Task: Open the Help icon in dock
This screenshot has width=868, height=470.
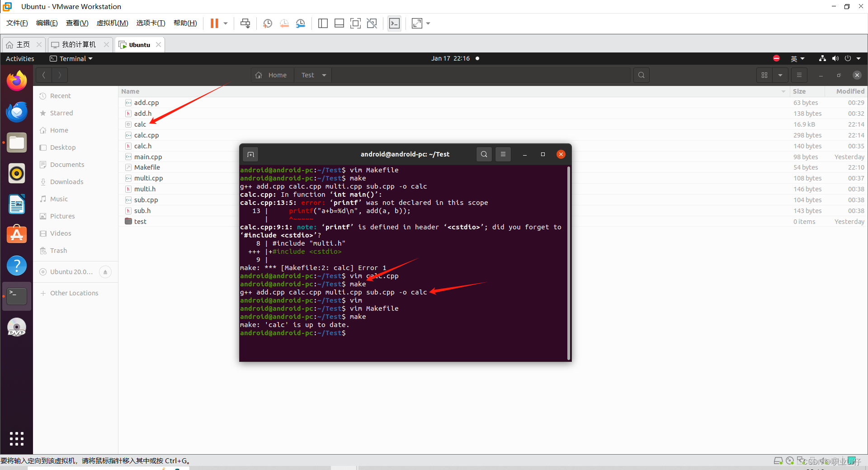Action: pyautogui.click(x=17, y=266)
